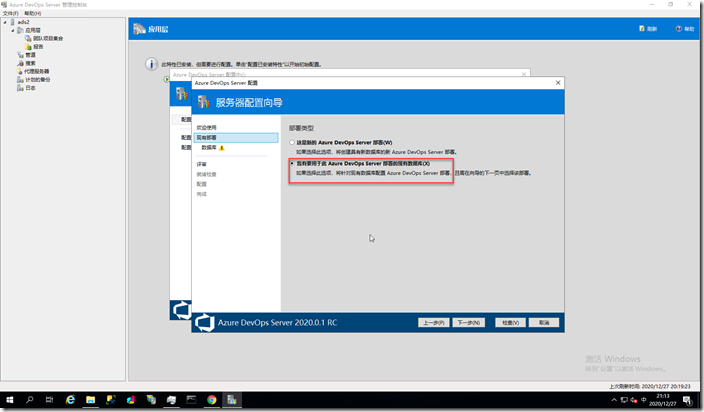Launch Internet Explorer from taskbar
Image resolution: width=704 pixels, height=412 pixels.
pyautogui.click(x=70, y=399)
